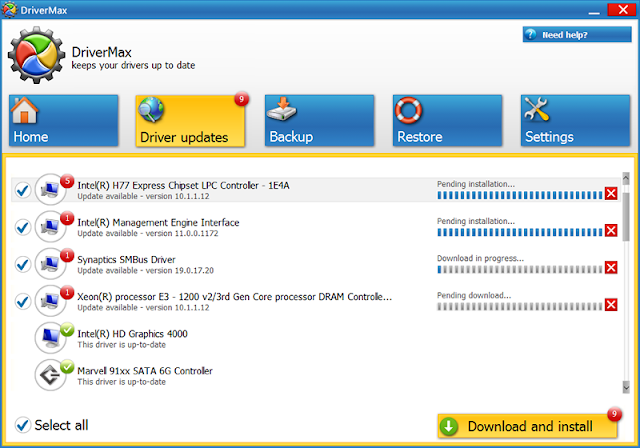Uncheck the Xeon processor DRAM Controller checkbox
The image size is (640, 448).
(22, 302)
